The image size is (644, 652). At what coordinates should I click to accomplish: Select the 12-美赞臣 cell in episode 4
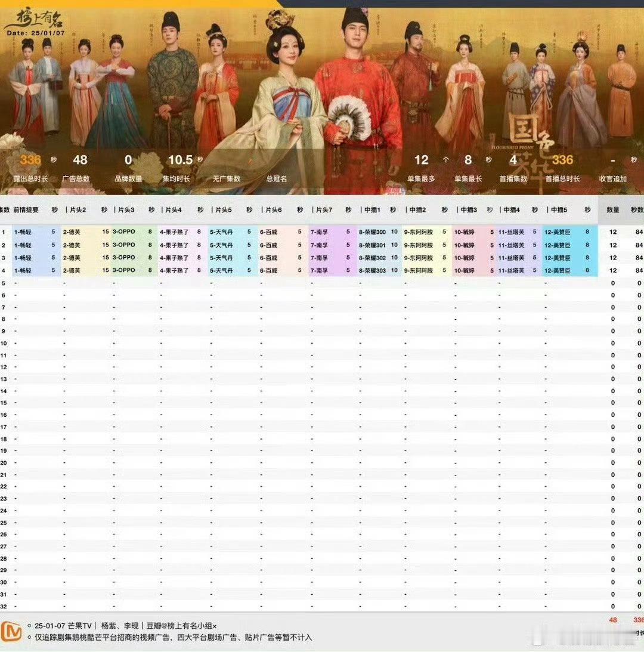pyautogui.click(x=557, y=270)
